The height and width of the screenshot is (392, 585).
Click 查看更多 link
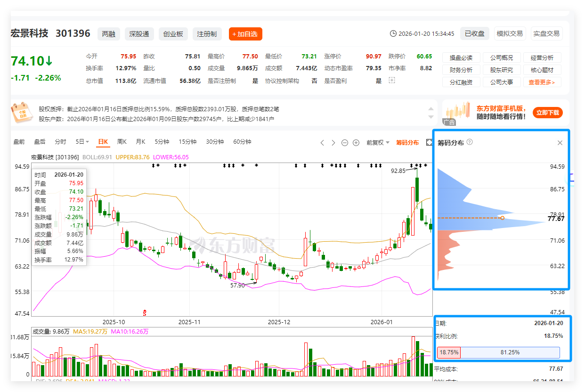click(x=542, y=82)
